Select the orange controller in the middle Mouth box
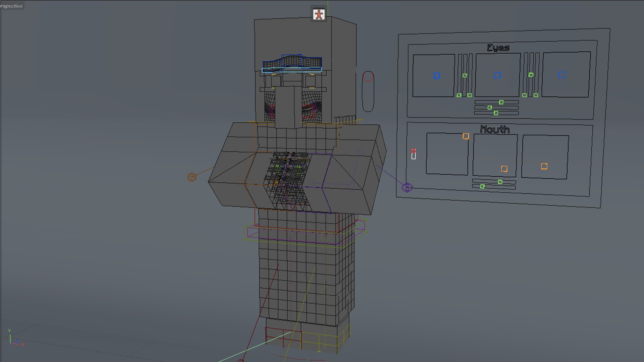 [504, 169]
